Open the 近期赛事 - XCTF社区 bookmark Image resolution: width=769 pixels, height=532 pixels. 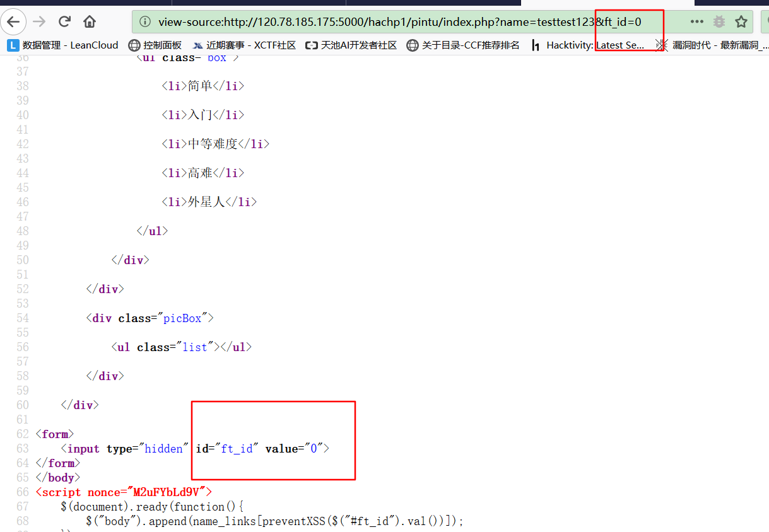[x=250, y=45]
